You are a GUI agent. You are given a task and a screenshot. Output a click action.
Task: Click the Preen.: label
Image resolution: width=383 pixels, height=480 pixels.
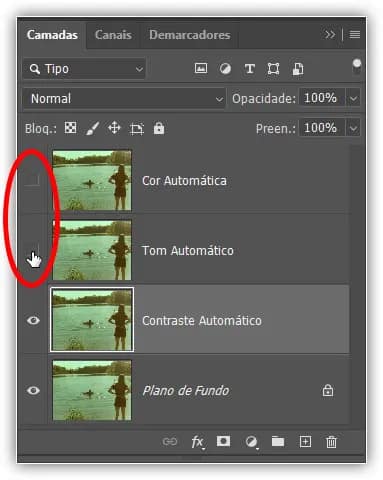click(276, 129)
